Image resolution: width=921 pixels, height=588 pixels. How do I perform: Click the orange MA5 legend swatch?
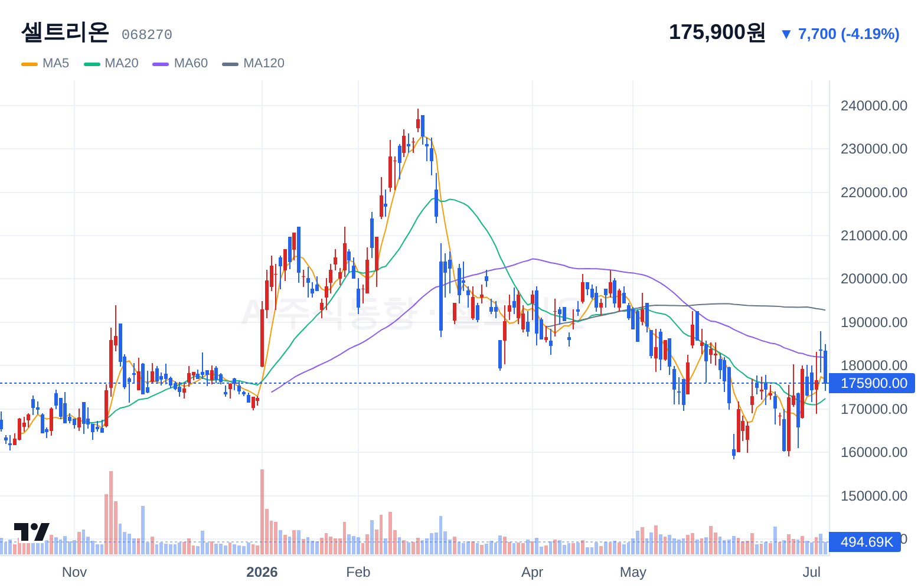tap(30, 64)
